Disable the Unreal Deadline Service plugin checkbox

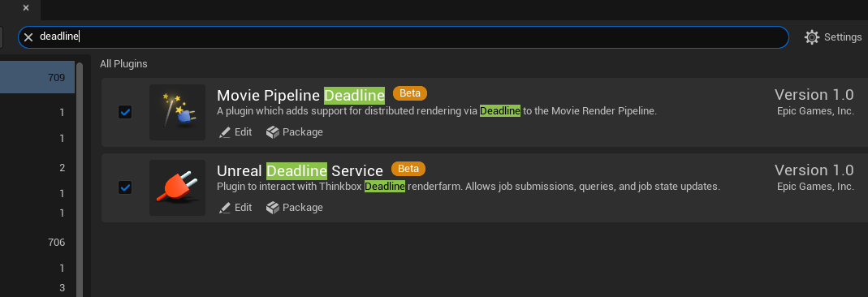(125, 187)
